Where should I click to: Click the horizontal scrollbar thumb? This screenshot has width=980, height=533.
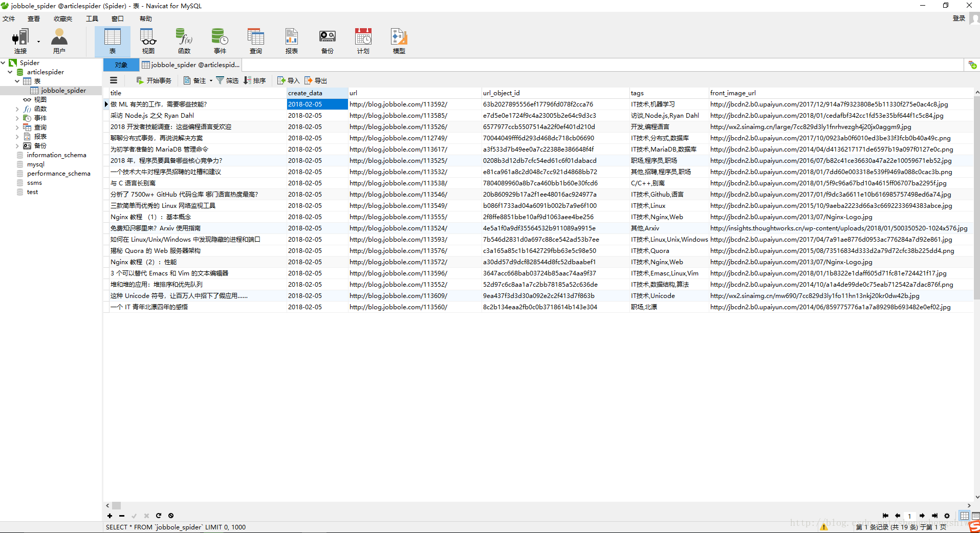click(117, 505)
